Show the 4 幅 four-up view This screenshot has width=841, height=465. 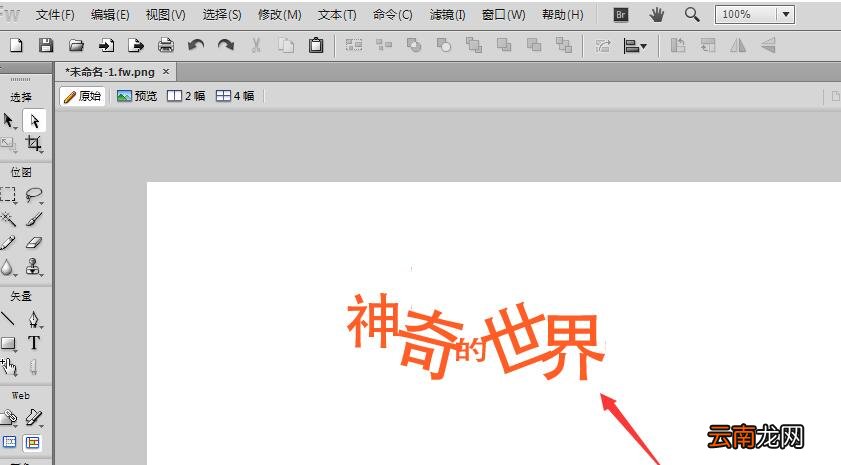coord(235,96)
